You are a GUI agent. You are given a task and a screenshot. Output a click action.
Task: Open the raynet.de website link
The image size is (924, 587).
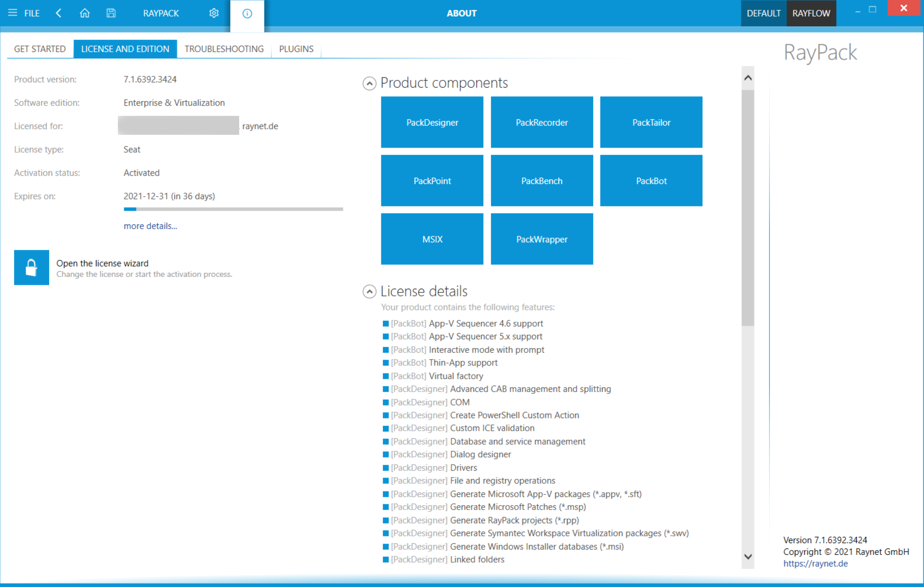coord(815,564)
